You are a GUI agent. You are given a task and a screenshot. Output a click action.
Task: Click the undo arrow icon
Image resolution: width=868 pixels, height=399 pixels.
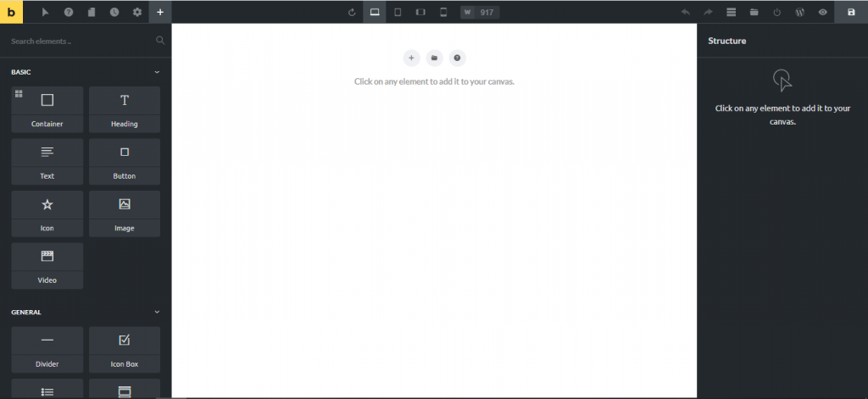click(685, 12)
